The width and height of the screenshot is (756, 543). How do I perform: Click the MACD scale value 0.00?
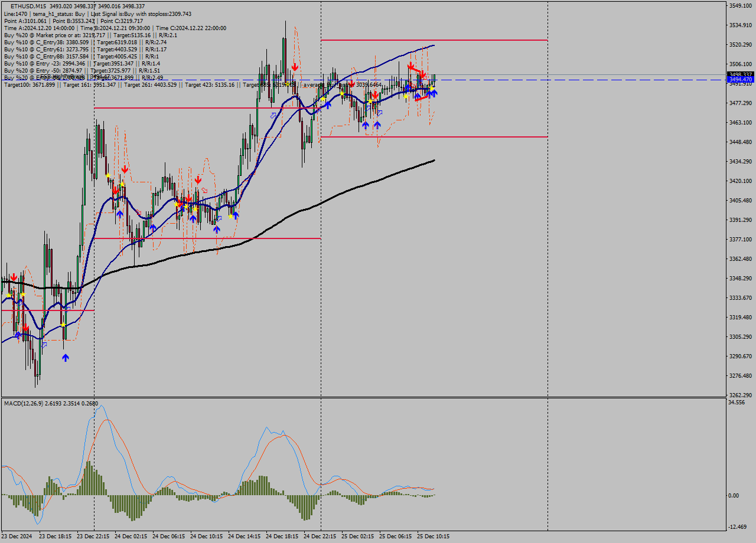(734, 496)
